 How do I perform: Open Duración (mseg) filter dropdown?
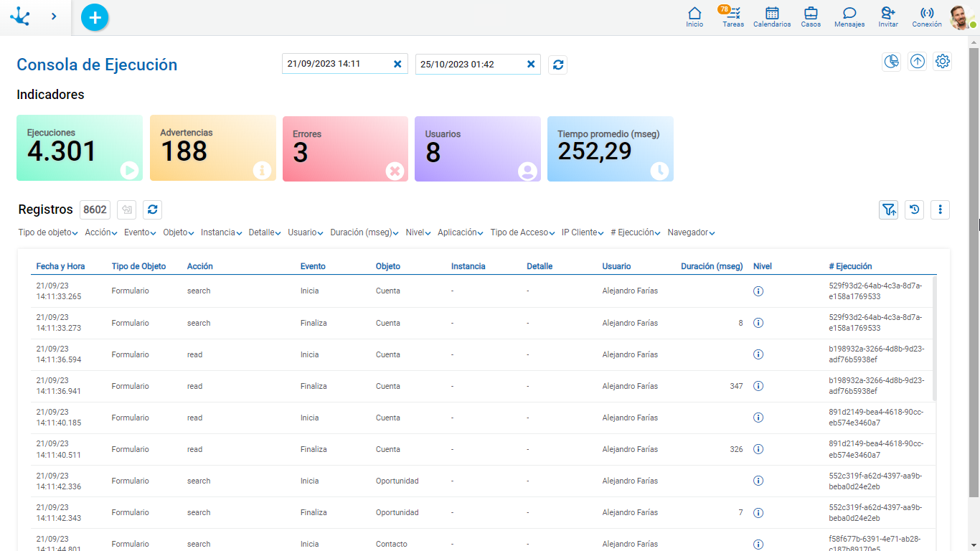365,232
